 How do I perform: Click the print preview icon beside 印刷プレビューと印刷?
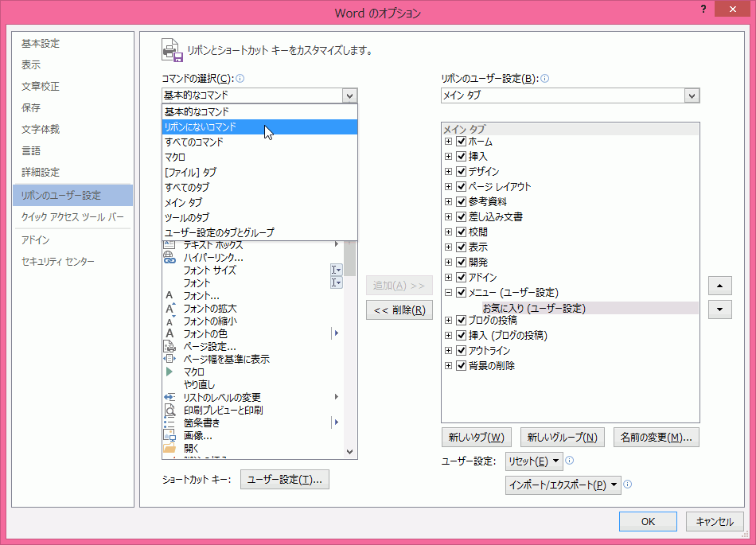point(170,410)
